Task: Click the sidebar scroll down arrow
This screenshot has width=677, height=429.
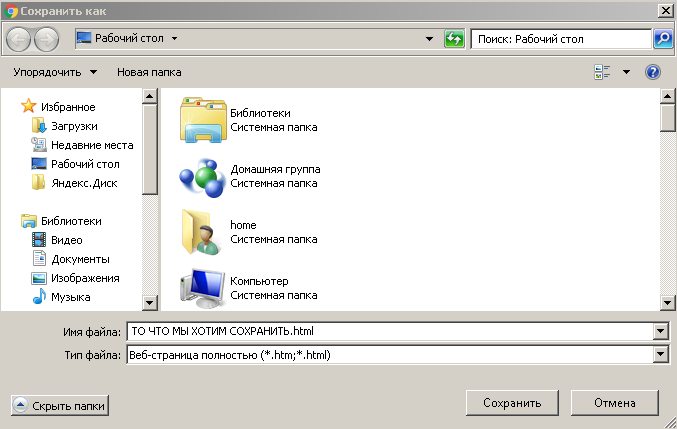Action: click(149, 303)
